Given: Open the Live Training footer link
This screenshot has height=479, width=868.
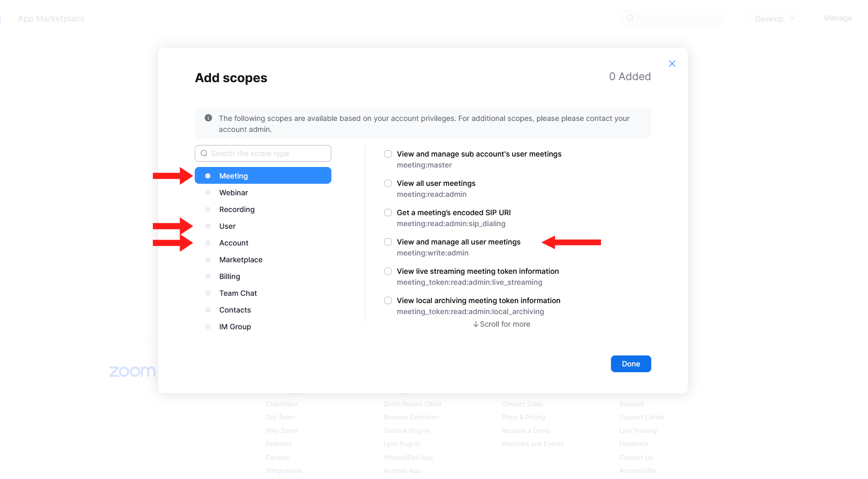Looking at the screenshot, I should tap(638, 431).
